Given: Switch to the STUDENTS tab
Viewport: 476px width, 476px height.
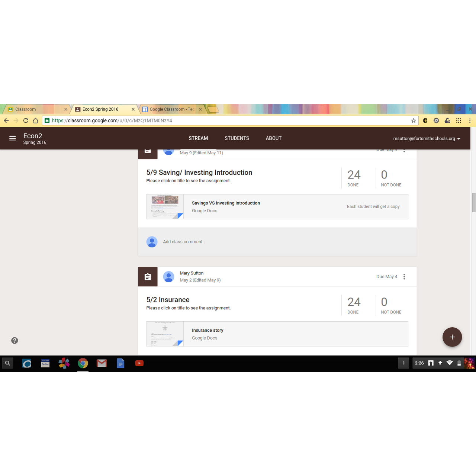Looking at the screenshot, I should coord(237,138).
